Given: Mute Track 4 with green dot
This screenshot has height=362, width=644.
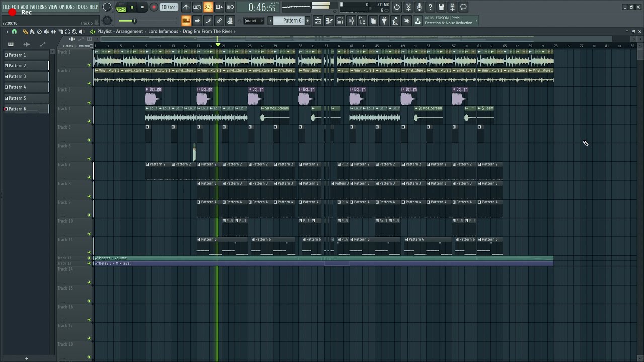Looking at the screenshot, I should (x=89, y=121).
